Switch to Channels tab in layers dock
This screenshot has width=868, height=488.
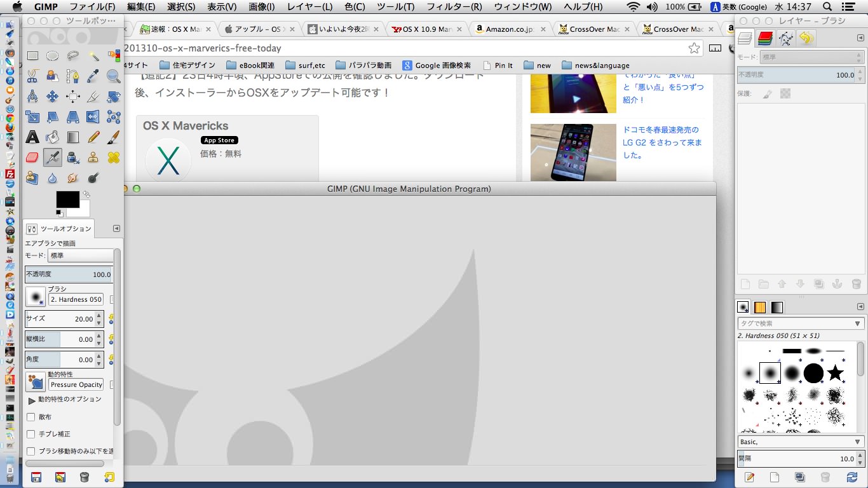coord(765,38)
